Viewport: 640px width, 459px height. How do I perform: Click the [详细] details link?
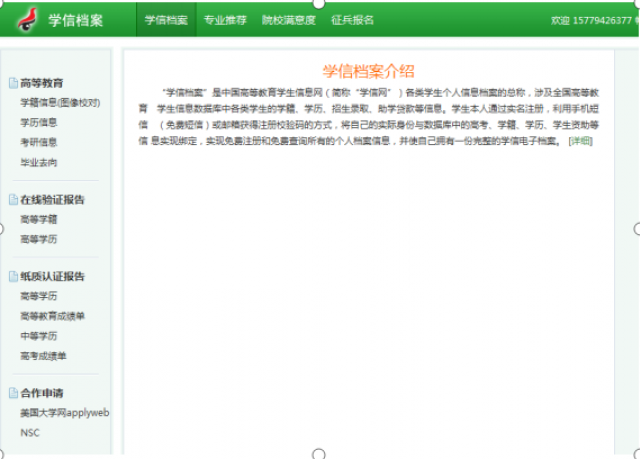tap(580, 141)
